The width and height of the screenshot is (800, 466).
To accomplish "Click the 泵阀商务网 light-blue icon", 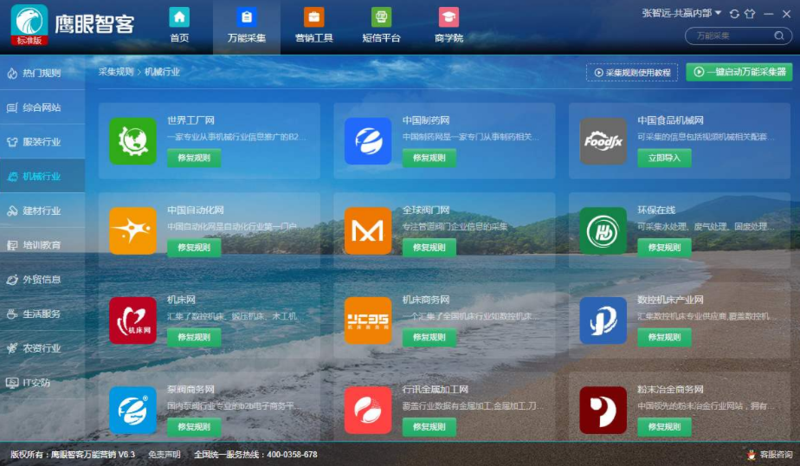I will coord(133,410).
